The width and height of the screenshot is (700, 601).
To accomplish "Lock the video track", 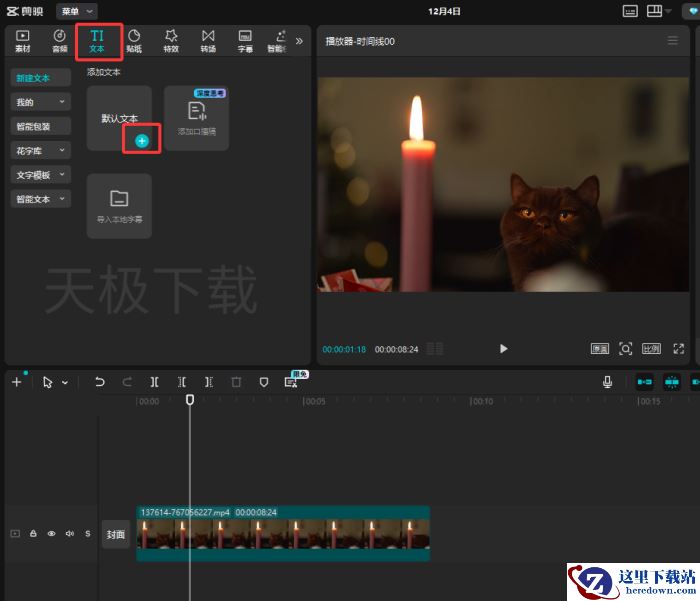I will 33,534.
